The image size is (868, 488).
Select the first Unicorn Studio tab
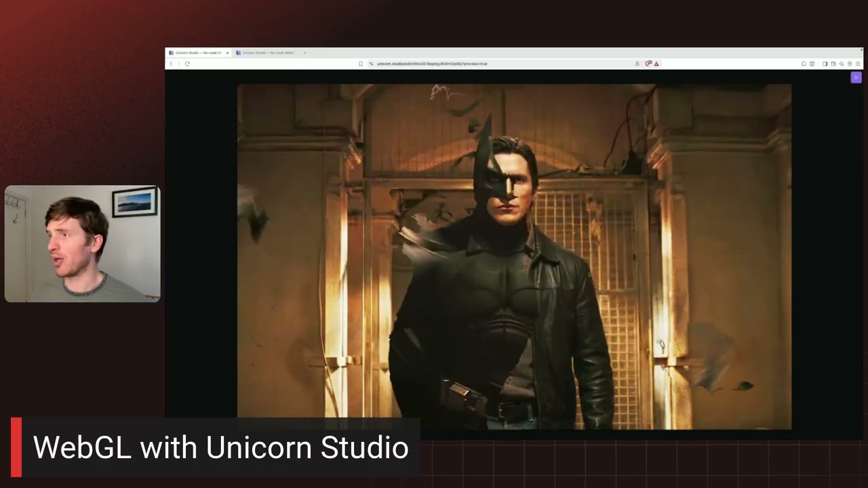click(x=199, y=53)
